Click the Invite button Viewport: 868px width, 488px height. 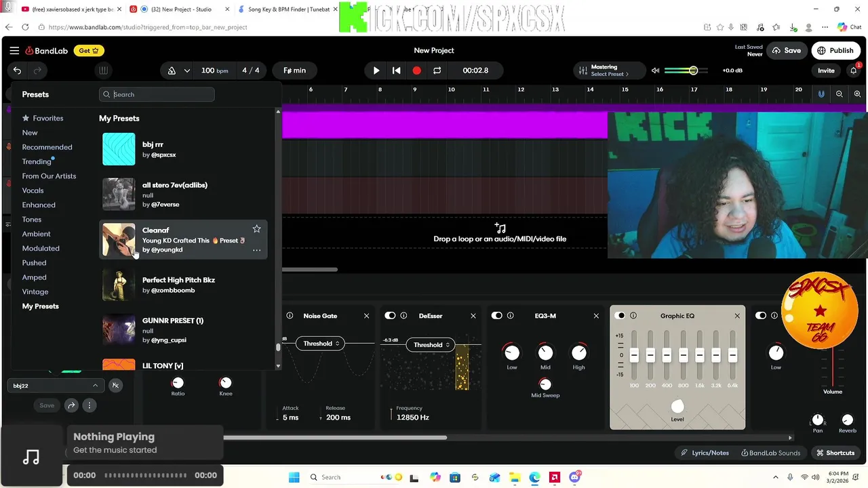point(826,70)
